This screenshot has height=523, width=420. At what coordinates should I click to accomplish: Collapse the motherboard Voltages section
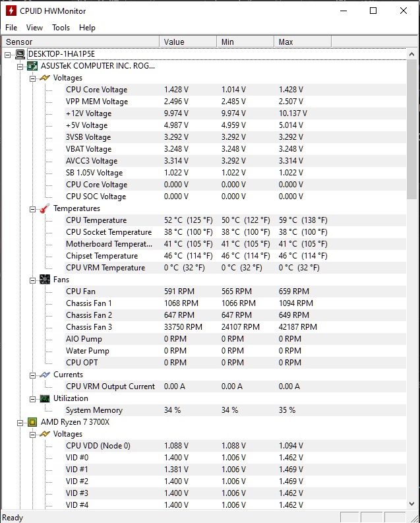tap(33, 78)
